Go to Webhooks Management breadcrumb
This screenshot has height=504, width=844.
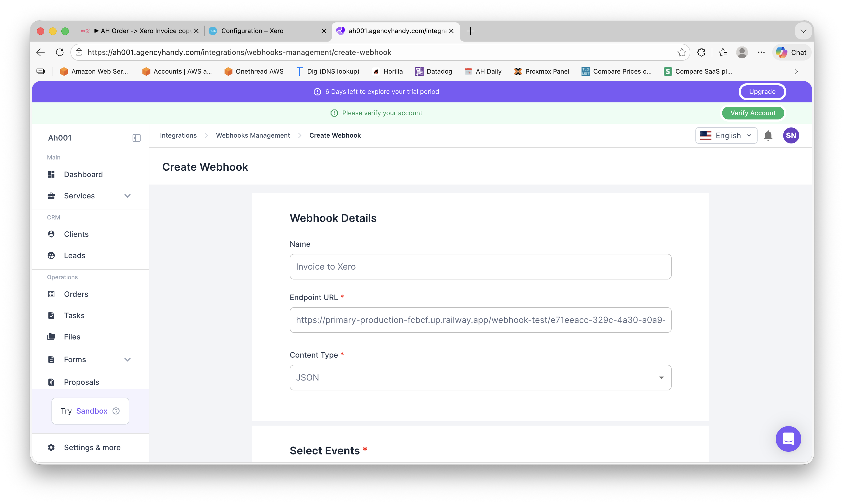[x=253, y=135]
